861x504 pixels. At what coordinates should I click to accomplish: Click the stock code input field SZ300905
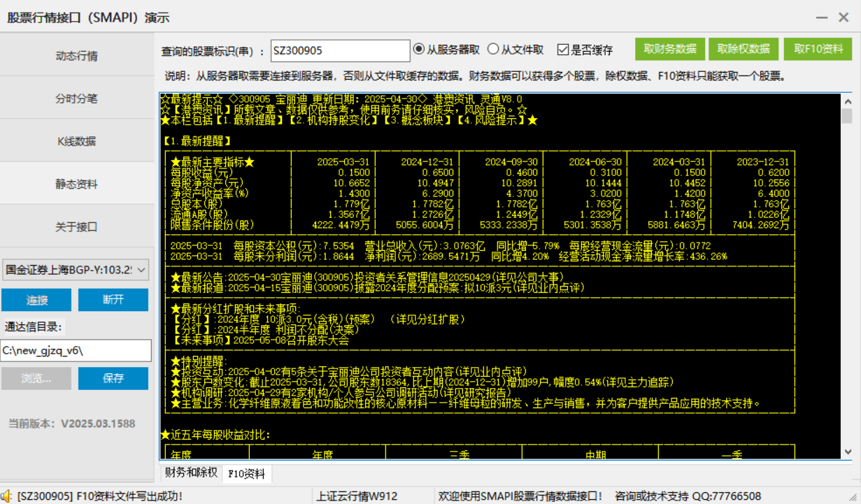pyautogui.click(x=340, y=50)
